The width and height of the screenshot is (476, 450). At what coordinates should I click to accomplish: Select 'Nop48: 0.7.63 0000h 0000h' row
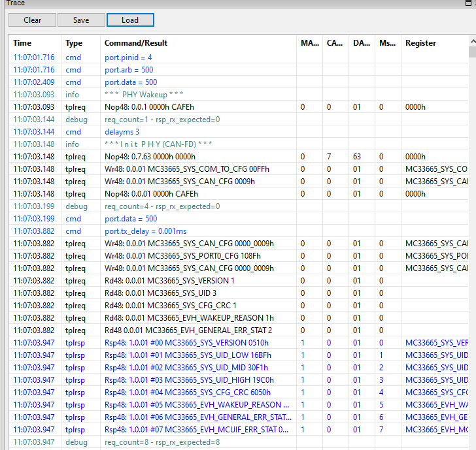point(238,157)
